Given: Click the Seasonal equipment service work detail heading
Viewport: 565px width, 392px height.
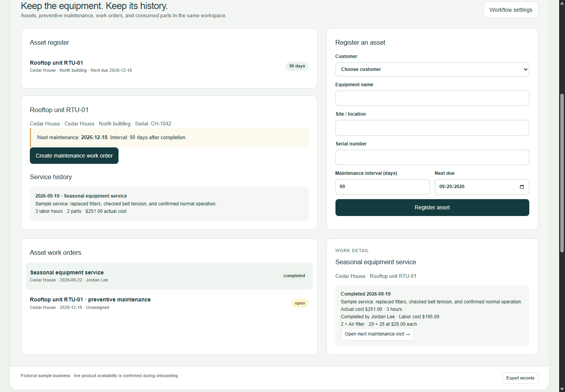Looking at the screenshot, I should click(x=375, y=262).
